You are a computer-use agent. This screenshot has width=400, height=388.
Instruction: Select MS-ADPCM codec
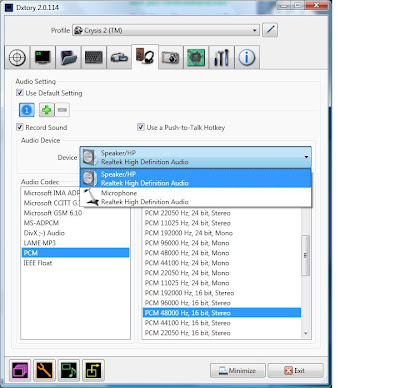tap(75, 223)
